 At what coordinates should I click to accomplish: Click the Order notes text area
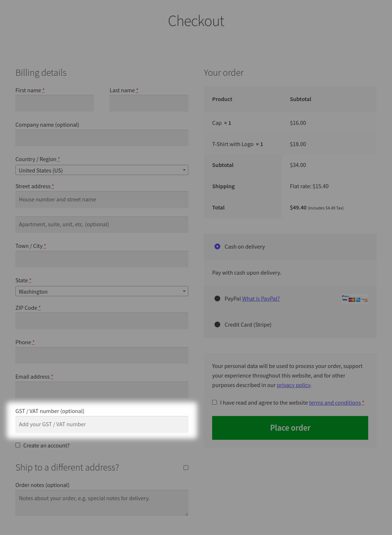101,503
